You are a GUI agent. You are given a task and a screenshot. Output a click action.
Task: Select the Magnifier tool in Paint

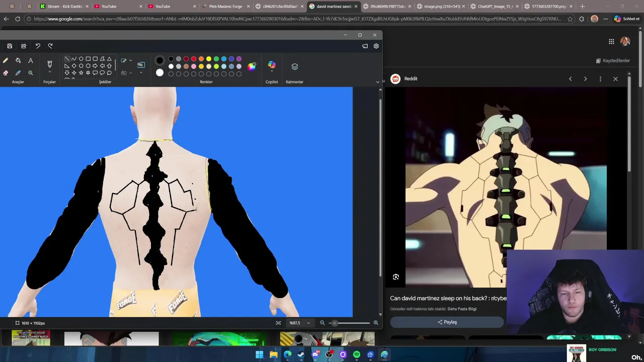tap(31, 73)
